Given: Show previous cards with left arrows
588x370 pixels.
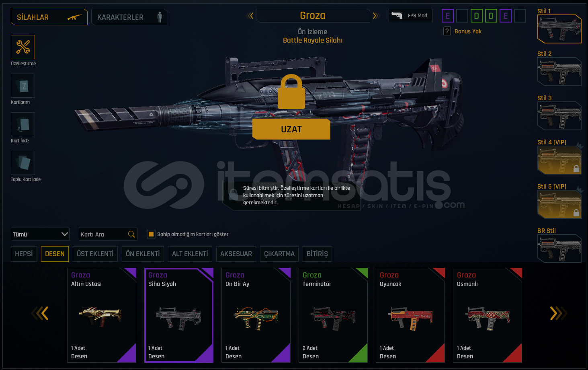Looking at the screenshot, I should point(40,313).
